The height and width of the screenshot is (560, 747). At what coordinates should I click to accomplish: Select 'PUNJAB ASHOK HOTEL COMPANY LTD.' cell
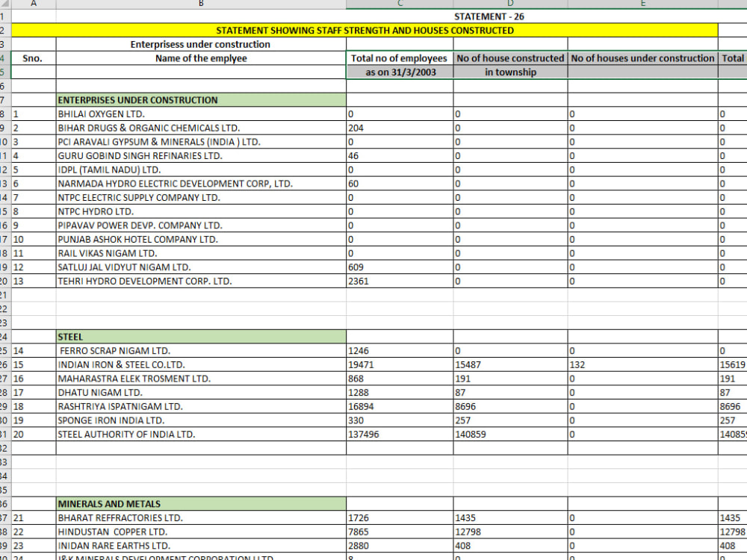(201, 239)
